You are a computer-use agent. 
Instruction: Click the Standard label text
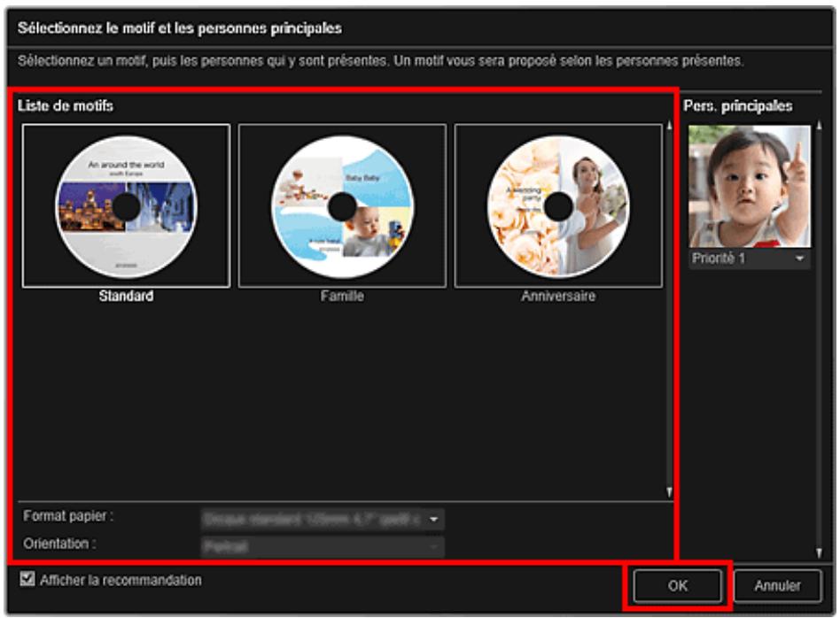pyautogui.click(x=126, y=297)
